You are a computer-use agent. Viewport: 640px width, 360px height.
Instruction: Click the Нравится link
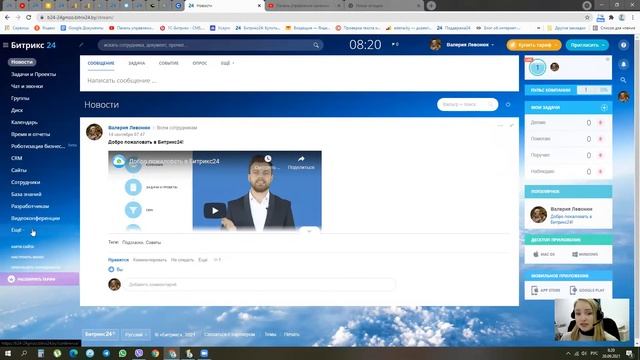point(118,260)
